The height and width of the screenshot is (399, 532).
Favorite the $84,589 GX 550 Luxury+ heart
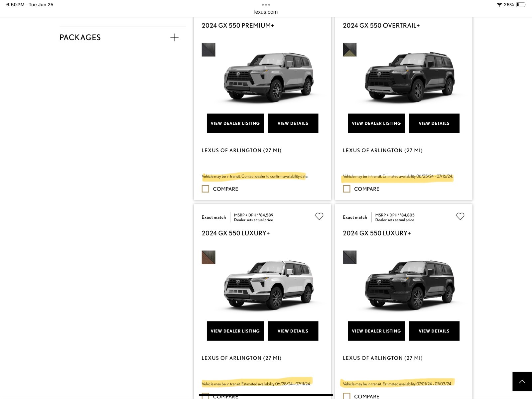[319, 216]
